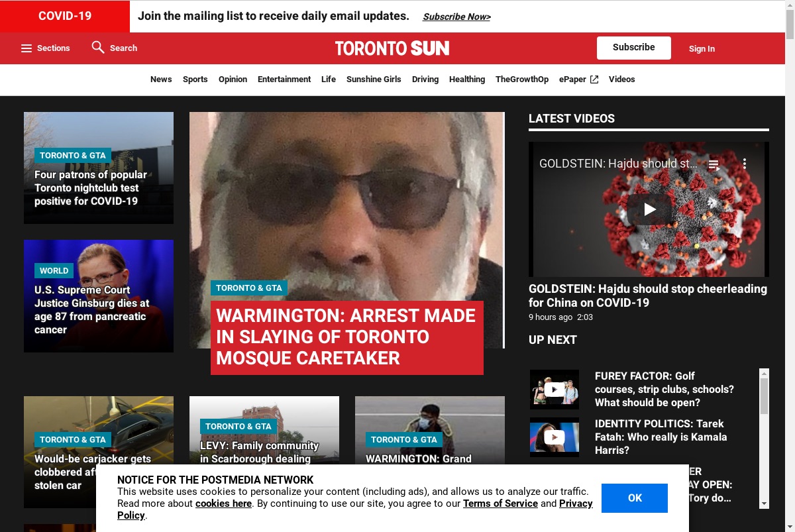Click the nightclub article TORONTO & GTA tag
Screen dimensions: 795x532
[73, 155]
